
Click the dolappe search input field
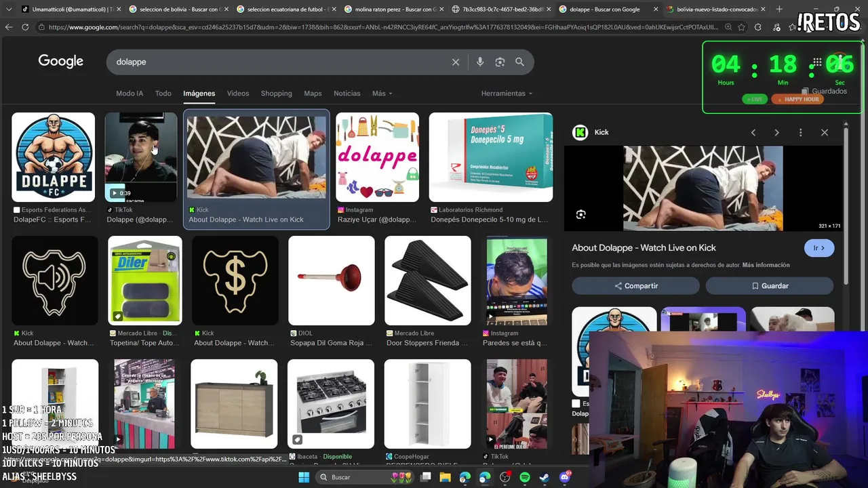pos(278,62)
